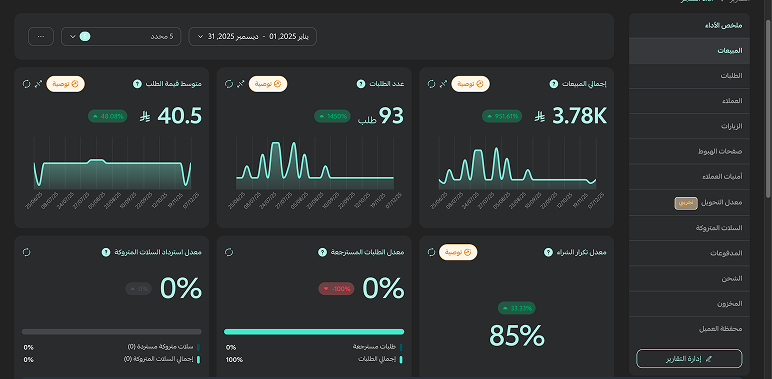This screenshot has height=379, width=772.
Task: Open صفحات الهبوط in sidebar
Action: 689,152
